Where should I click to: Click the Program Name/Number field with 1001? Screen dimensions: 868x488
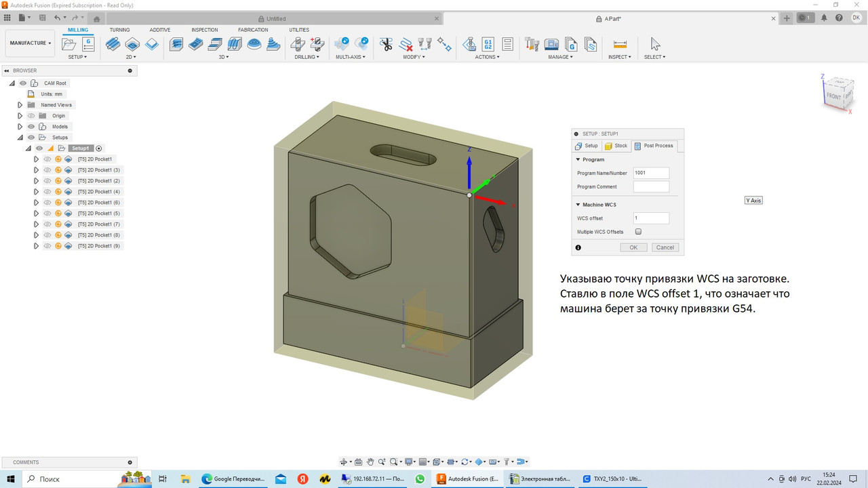click(x=651, y=173)
